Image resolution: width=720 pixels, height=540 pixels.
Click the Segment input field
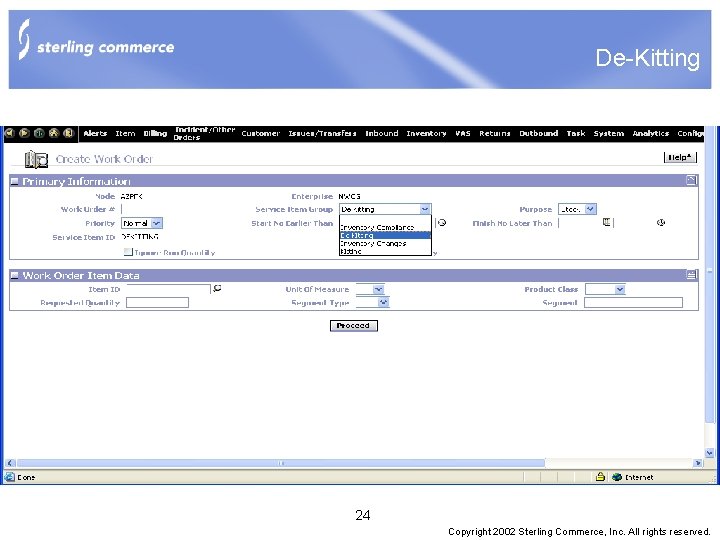pos(633,303)
